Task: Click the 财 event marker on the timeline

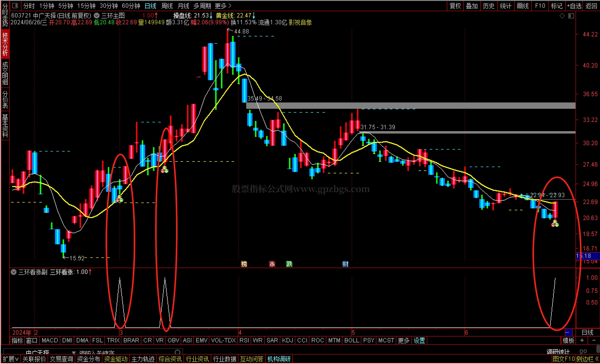Action: (x=345, y=264)
